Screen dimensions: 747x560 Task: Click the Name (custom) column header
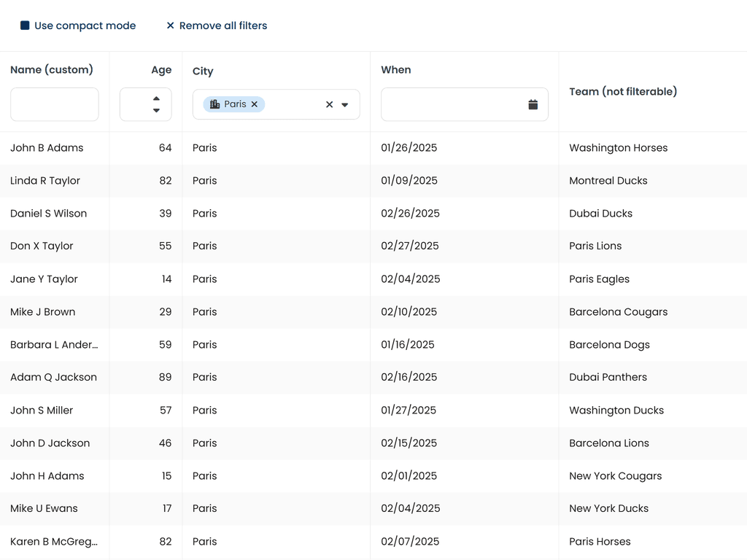click(x=52, y=70)
